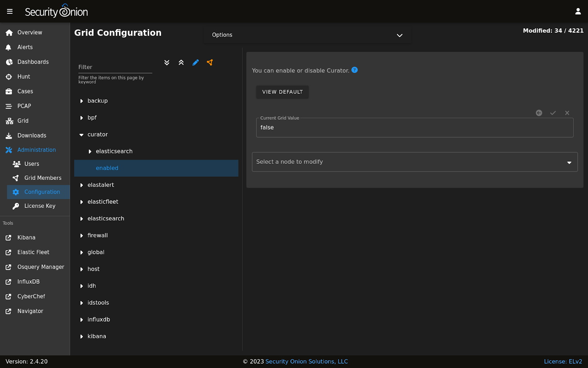Expand the idstools tree node
This screenshot has width=588, height=368.
(82, 303)
